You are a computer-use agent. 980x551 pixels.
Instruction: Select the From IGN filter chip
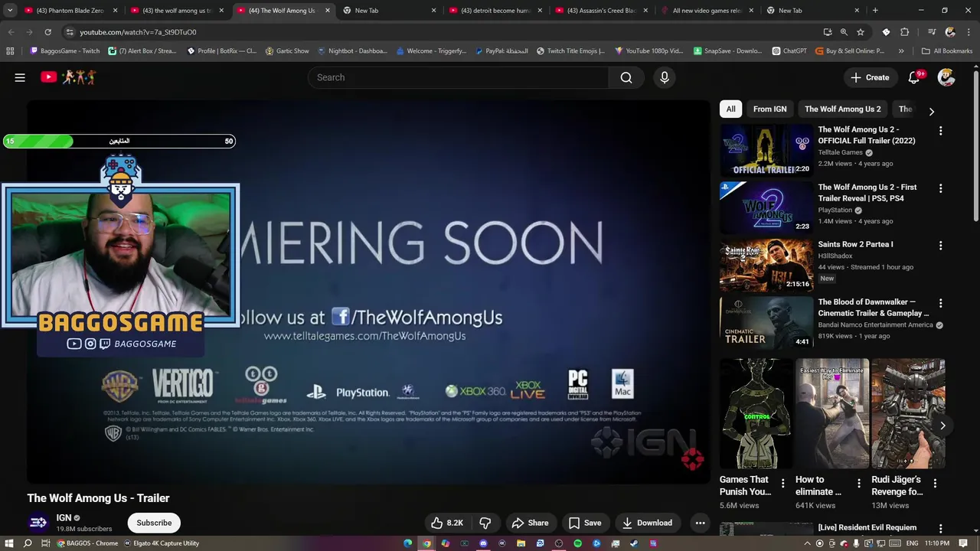click(769, 109)
